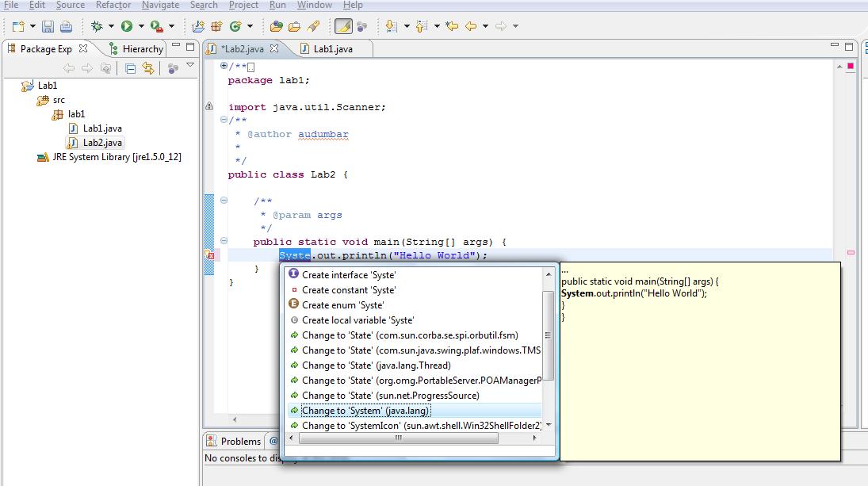This screenshot has height=486, width=868.
Task: Open the Refactor menu
Action: [x=113, y=5]
